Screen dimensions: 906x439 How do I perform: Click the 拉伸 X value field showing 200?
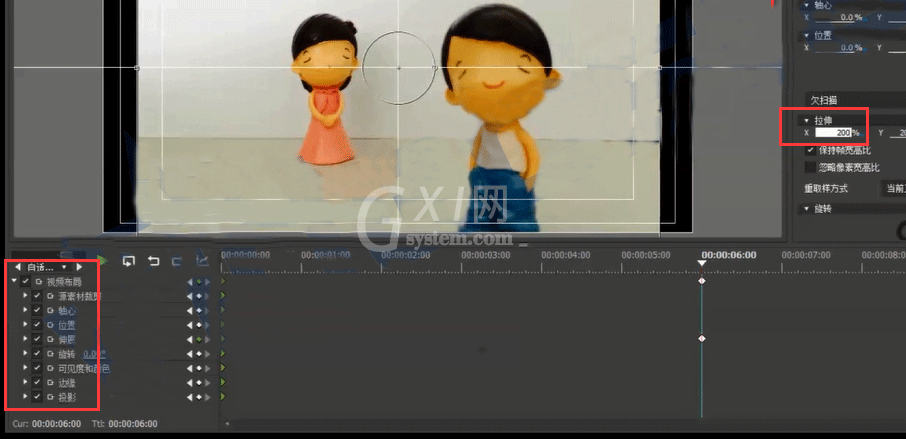[x=833, y=133]
